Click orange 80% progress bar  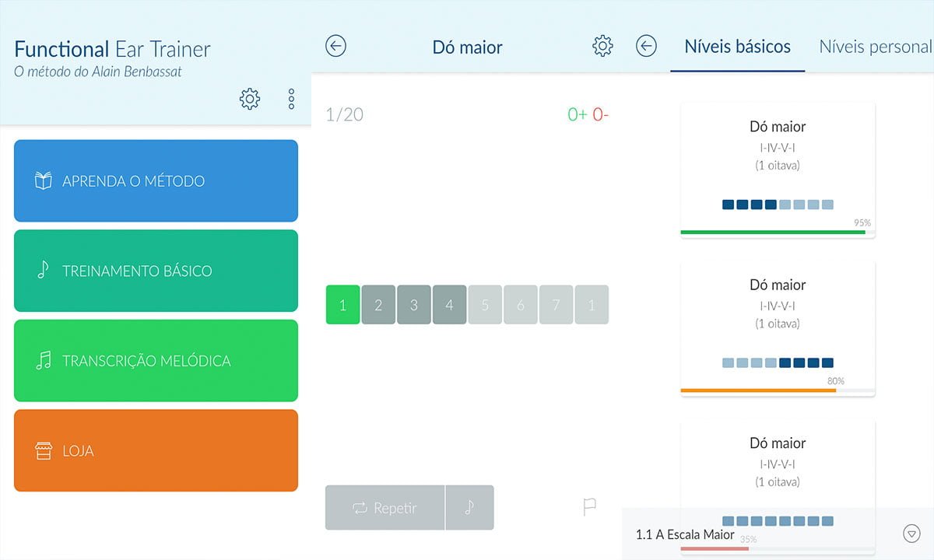[758, 390]
